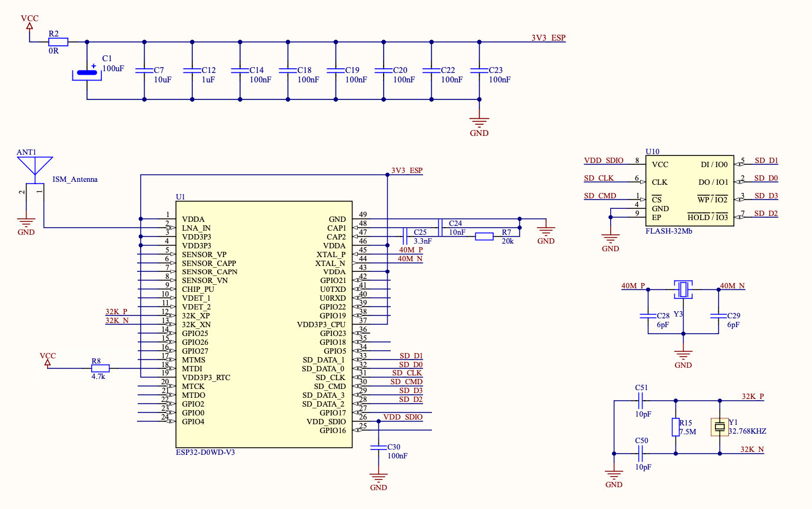
Task: Select the Y1 32.768KHZ crystal symbol
Action: click(720, 426)
